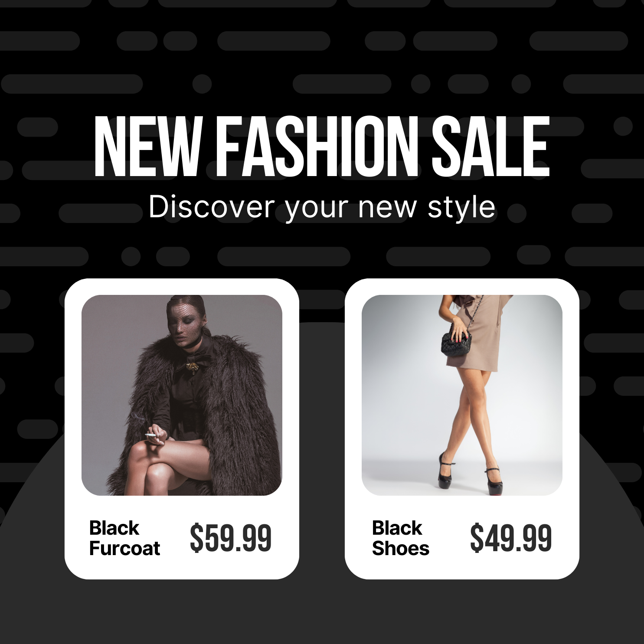The image size is (644, 644).
Task: Click the dark gray semicircle behind the cards
Action: [x=322, y=607]
